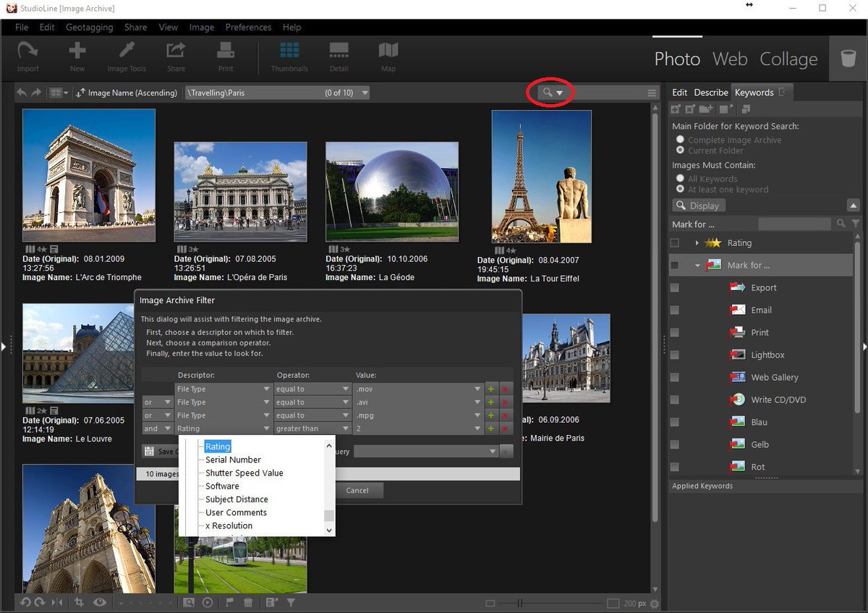This screenshot has width=868, height=613.
Task: Expand the Rating keyword tree node
Action: 697,243
